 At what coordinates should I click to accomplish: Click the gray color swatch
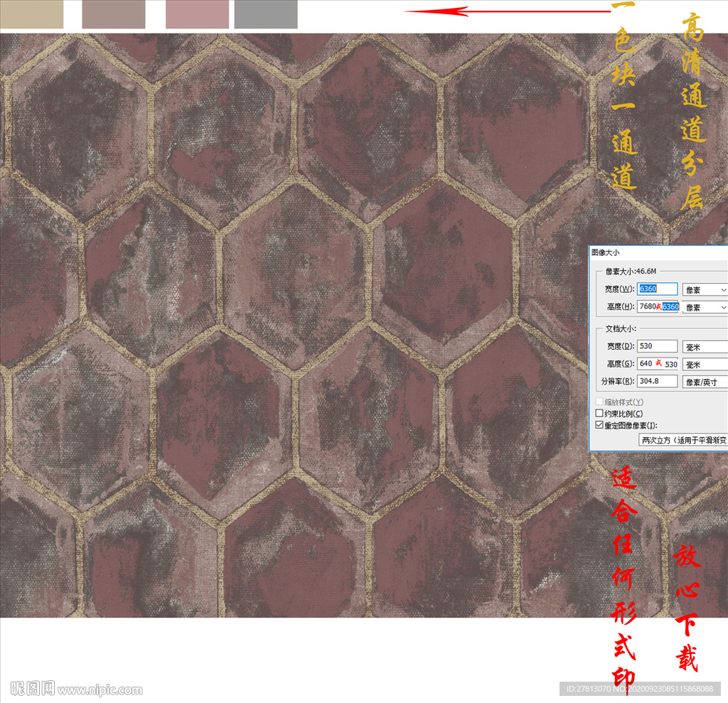coord(266,14)
